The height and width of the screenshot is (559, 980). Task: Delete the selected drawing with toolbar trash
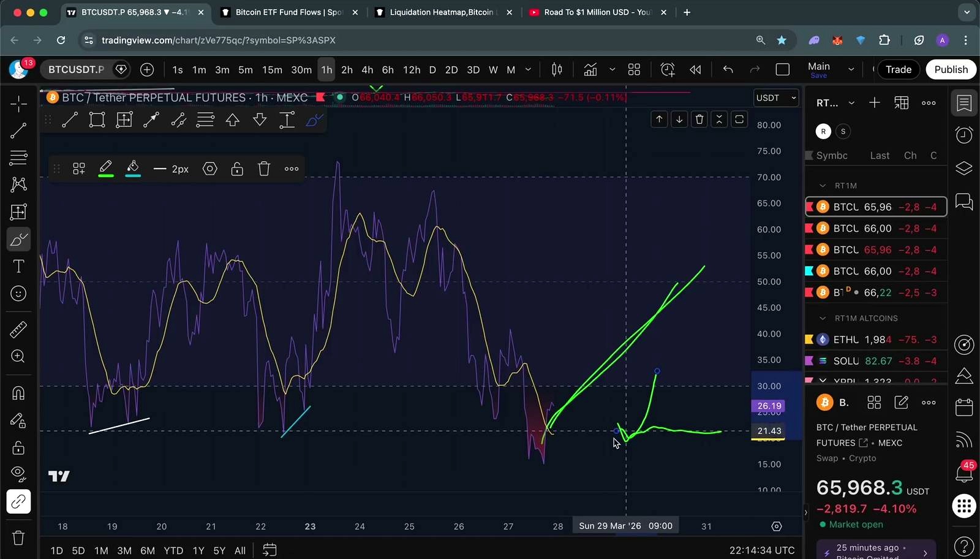[264, 169]
